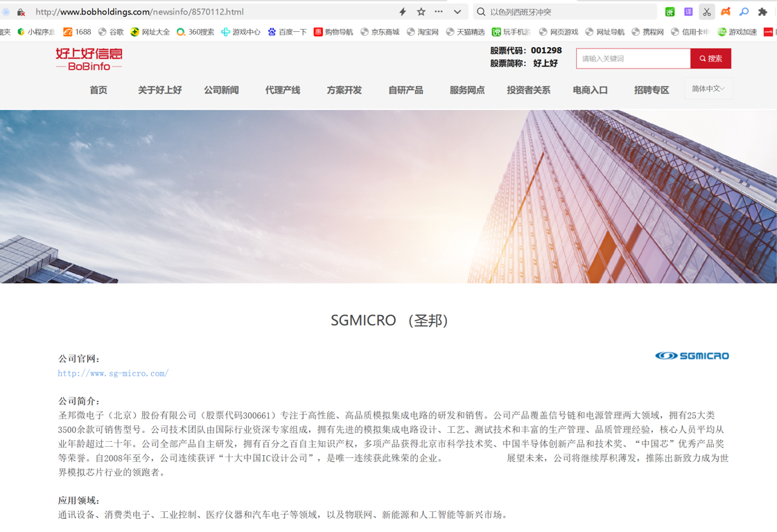Viewport: 777px width, 532px height.
Task: Open the 携程网 bookmark
Action: pos(647,32)
